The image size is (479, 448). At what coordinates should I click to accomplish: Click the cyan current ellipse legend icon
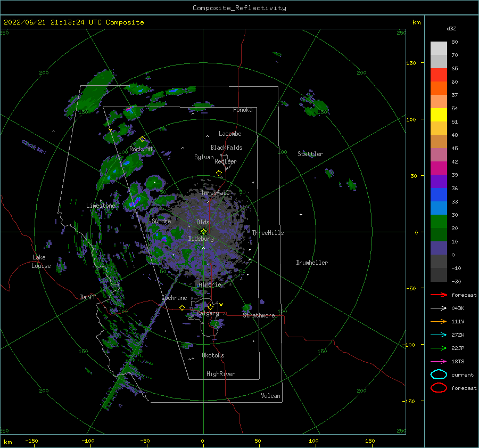[439, 374]
